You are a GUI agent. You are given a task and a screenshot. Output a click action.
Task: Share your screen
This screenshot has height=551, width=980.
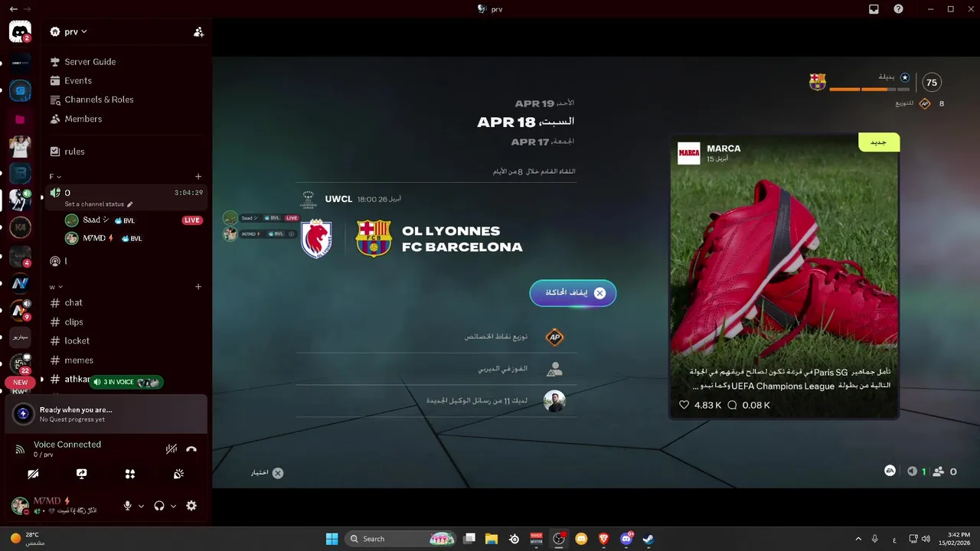[82, 474]
